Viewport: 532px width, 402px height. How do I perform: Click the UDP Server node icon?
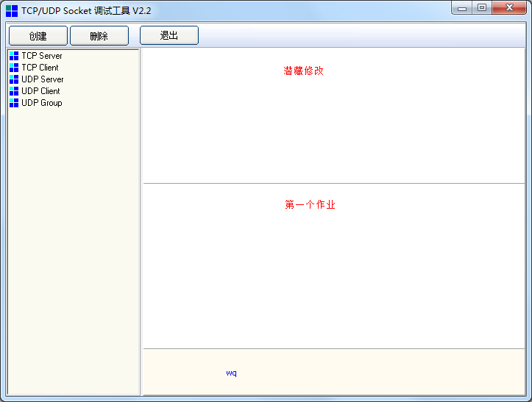(14, 79)
